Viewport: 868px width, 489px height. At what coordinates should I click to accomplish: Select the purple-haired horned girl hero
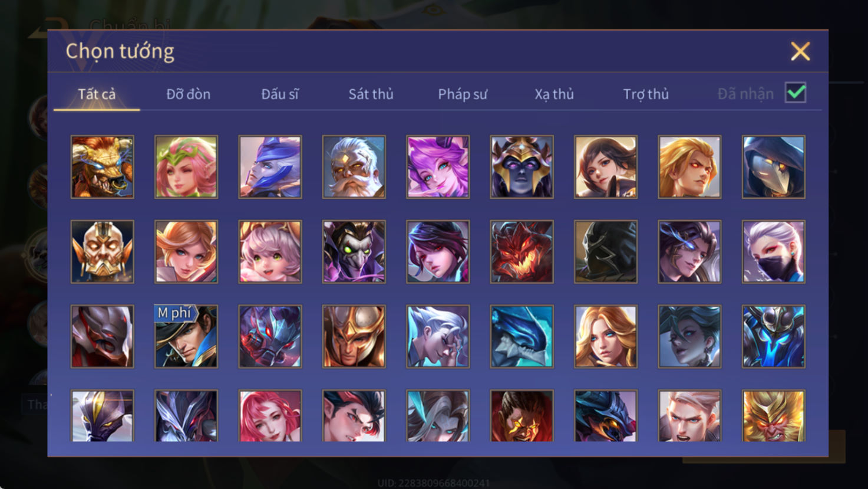tap(438, 167)
